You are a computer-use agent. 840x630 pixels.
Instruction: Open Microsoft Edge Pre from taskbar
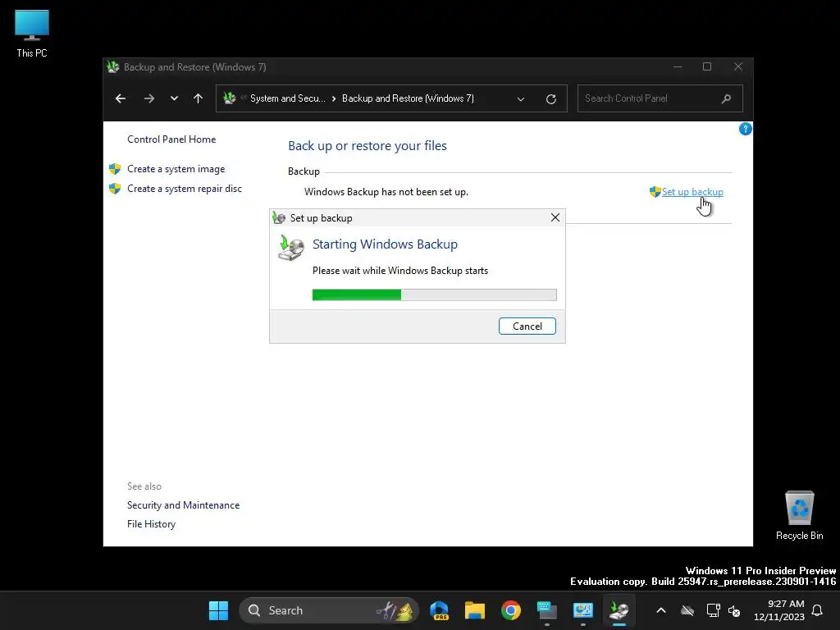440,610
